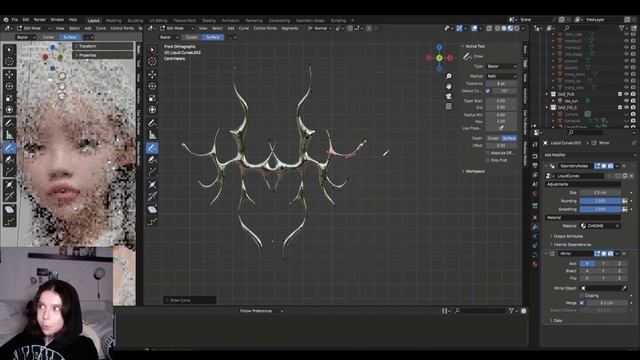The height and width of the screenshot is (360, 640).
Task: Select the Cursor tool in main viewport toolbar
Action: click(152, 61)
